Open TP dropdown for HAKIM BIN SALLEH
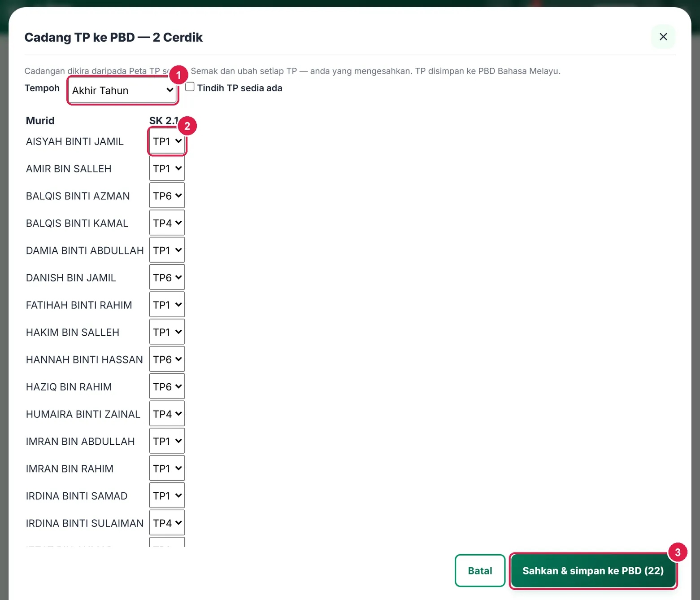The width and height of the screenshot is (700, 600). pyautogui.click(x=167, y=332)
